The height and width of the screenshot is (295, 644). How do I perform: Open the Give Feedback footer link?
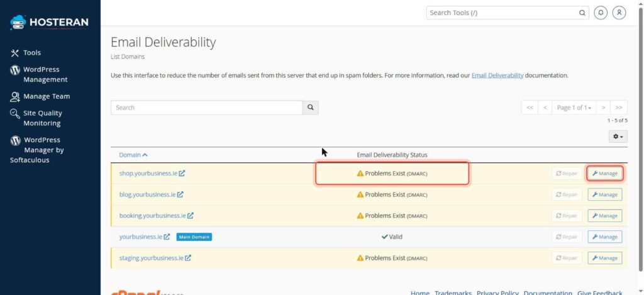pyautogui.click(x=599, y=292)
